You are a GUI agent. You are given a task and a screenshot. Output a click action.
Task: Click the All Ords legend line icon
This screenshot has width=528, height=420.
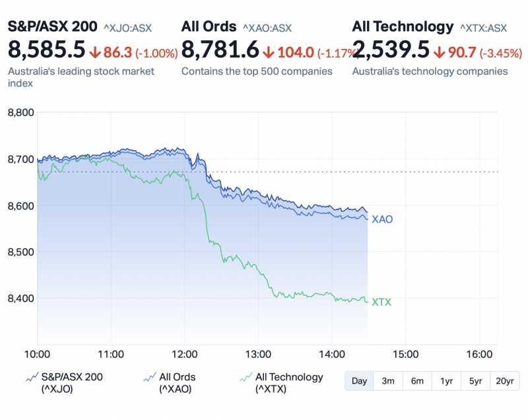click(149, 378)
